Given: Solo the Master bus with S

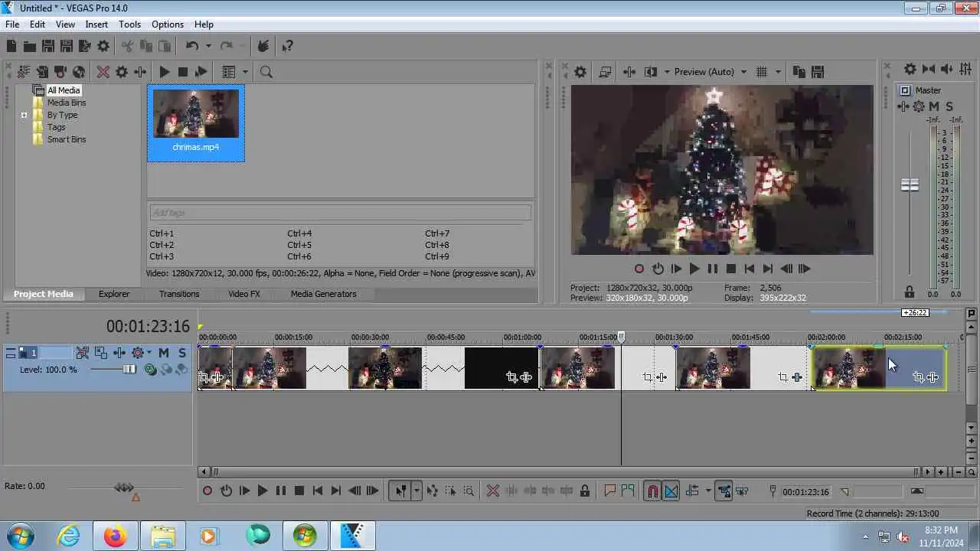Looking at the screenshot, I should point(949,106).
